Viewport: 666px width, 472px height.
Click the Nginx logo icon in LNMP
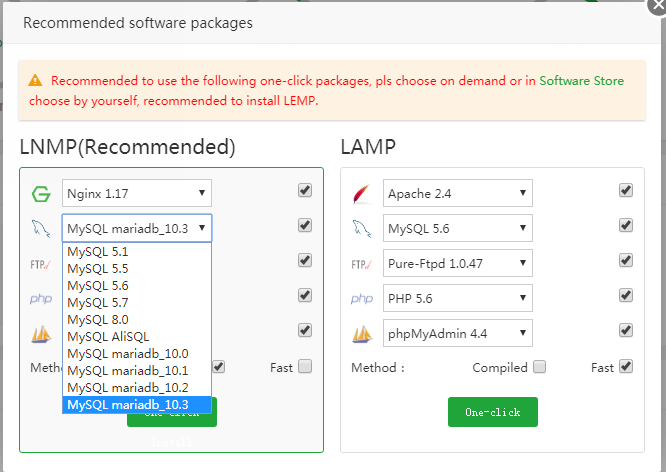pos(41,194)
